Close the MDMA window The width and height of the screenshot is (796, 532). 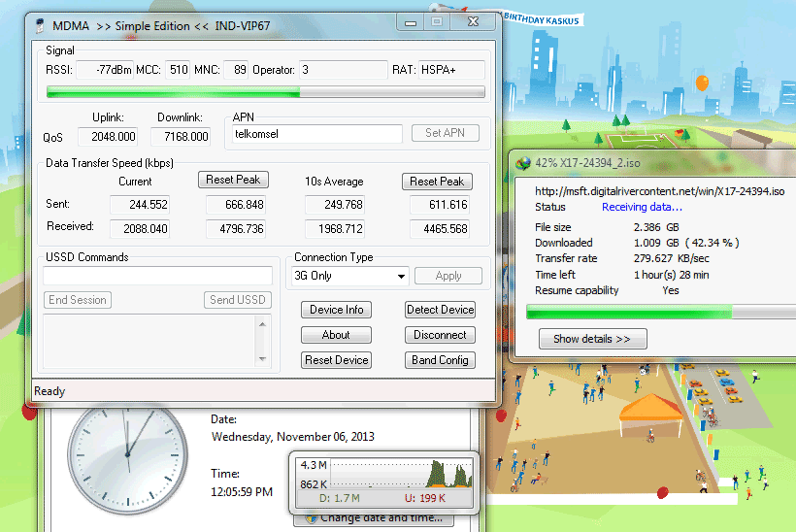[x=473, y=21]
